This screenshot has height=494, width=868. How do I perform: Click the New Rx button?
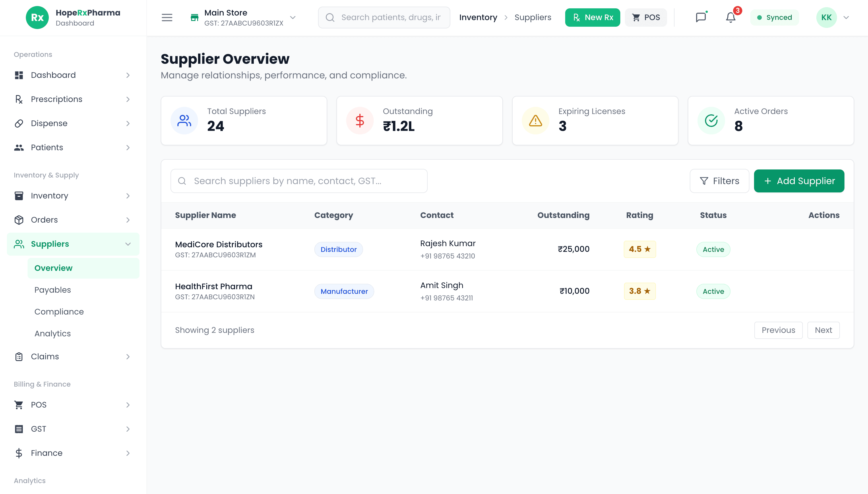click(592, 17)
